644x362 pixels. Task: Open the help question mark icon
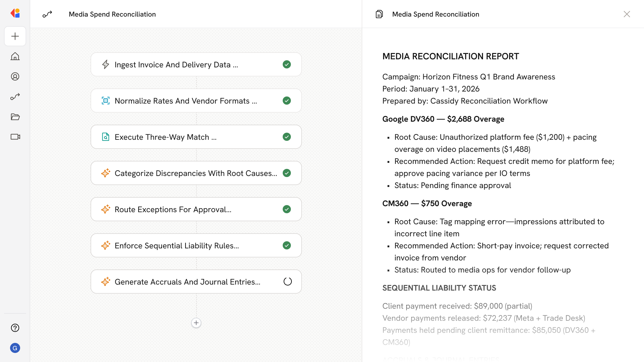[15, 328]
